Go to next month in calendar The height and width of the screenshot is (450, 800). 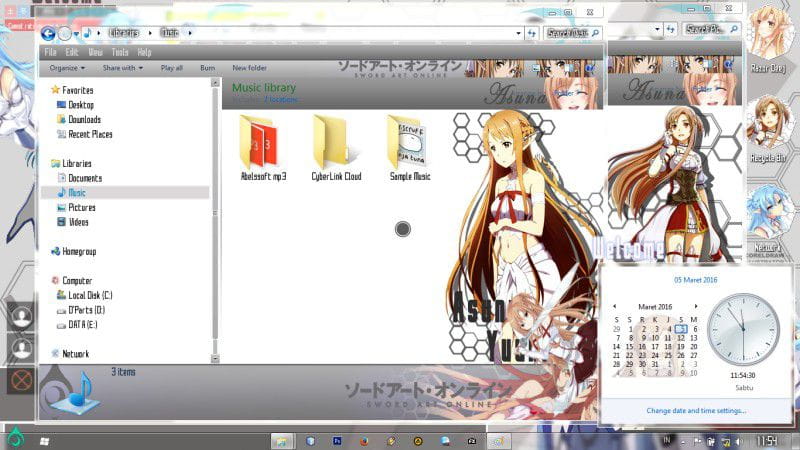point(698,306)
